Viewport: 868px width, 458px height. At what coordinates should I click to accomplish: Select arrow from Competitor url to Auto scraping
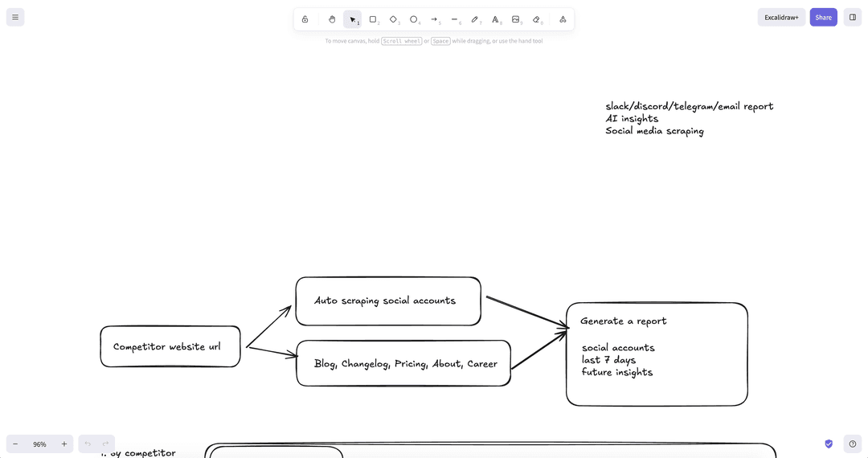[x=269, y=325]
